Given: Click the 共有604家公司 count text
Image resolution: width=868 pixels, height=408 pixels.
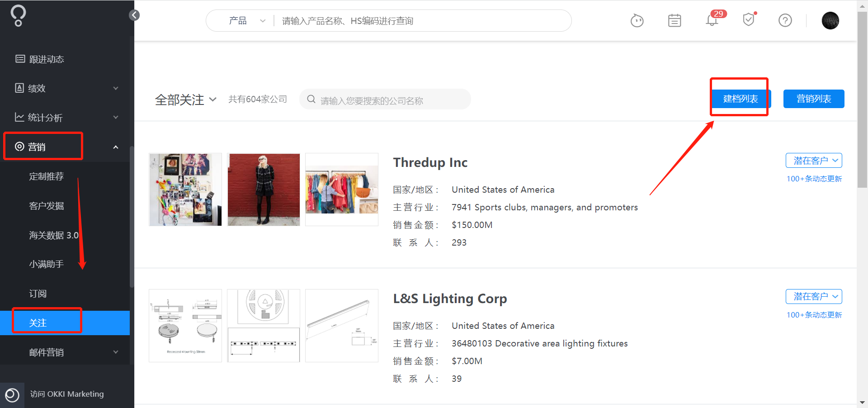Looking at the screenshot, I should pos(258,99).
